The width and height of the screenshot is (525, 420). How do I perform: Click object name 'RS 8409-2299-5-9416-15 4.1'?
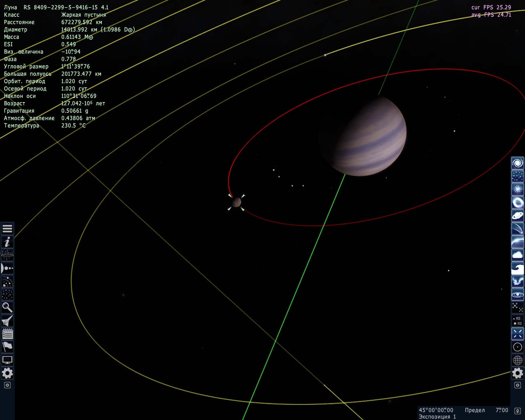coord(66,7)
